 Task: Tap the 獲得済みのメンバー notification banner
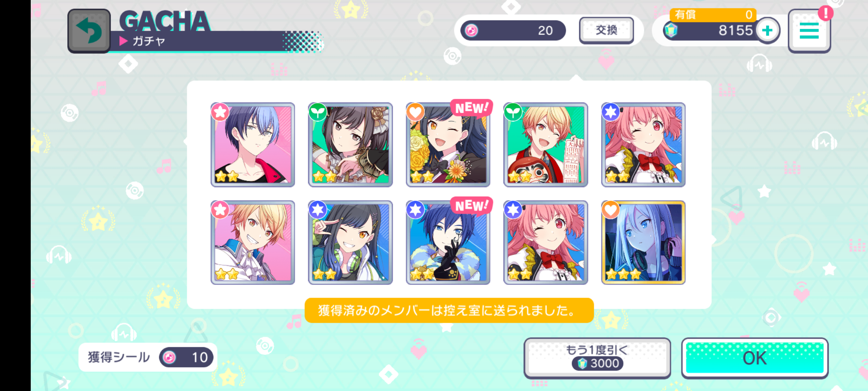pos(449,310)
